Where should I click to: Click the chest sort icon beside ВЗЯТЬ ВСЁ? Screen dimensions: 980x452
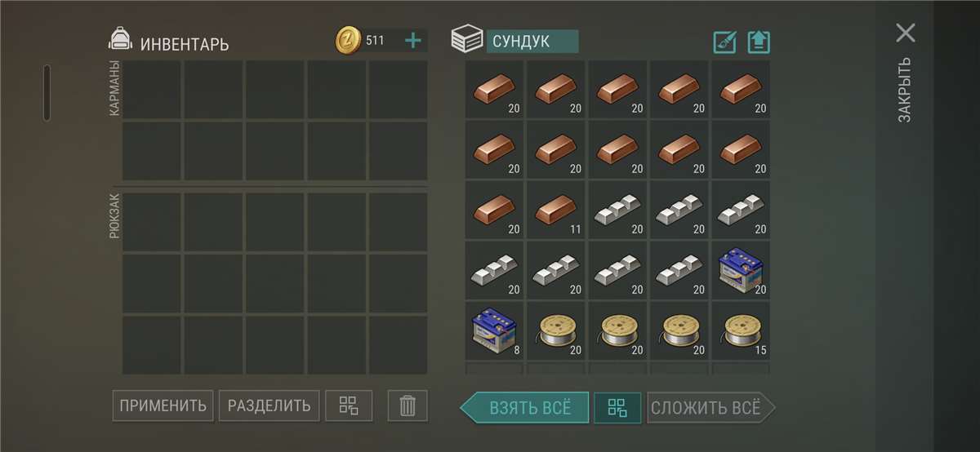click(x=617, y=408)
